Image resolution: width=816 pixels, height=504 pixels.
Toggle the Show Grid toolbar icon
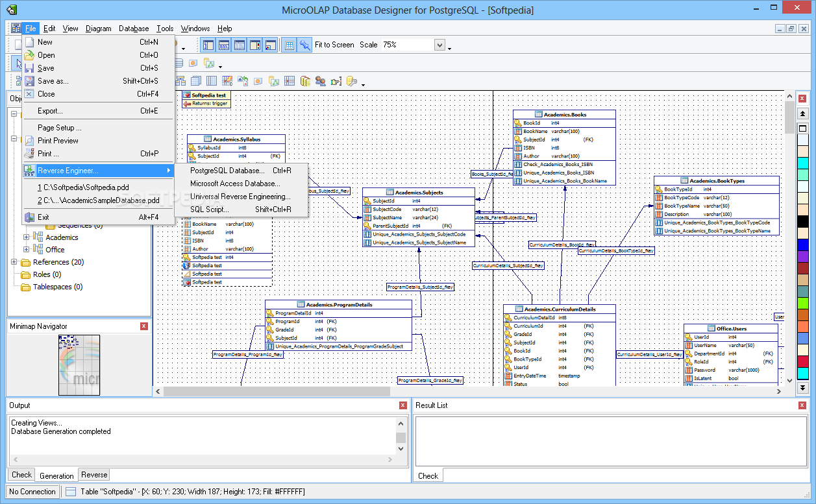[x=290, y=45]
